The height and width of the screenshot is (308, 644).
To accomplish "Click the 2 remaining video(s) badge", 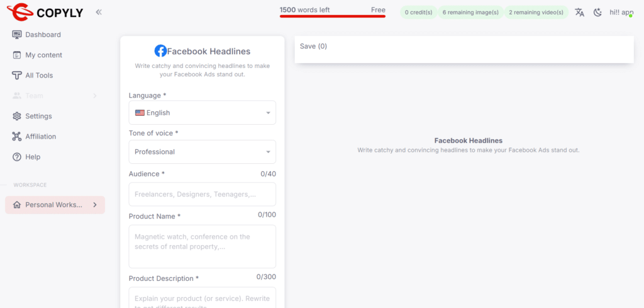I will tap(536, 13).
